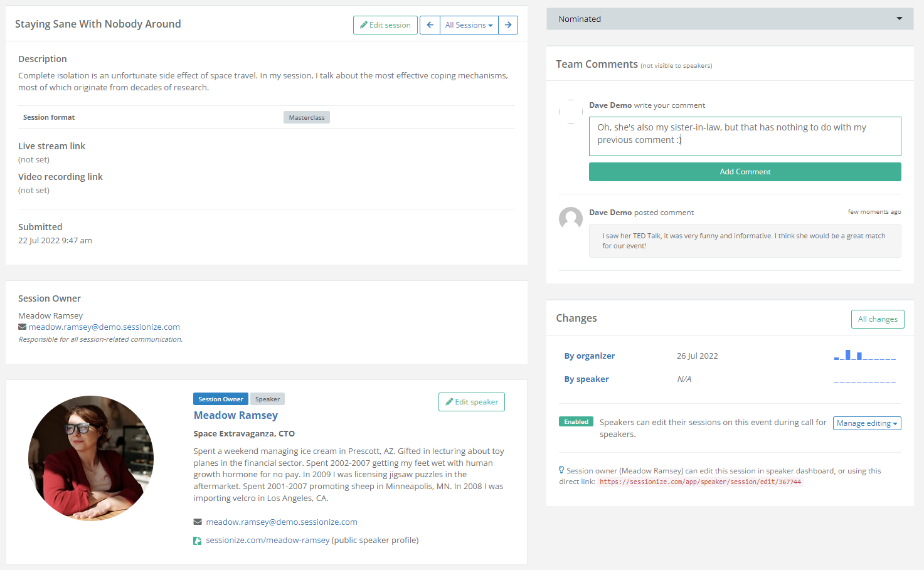This screenshot has height=570, width=924.
Task: Click the envelope icon under Session Owner
Action: pyautogui.click(x=23, y=327)
